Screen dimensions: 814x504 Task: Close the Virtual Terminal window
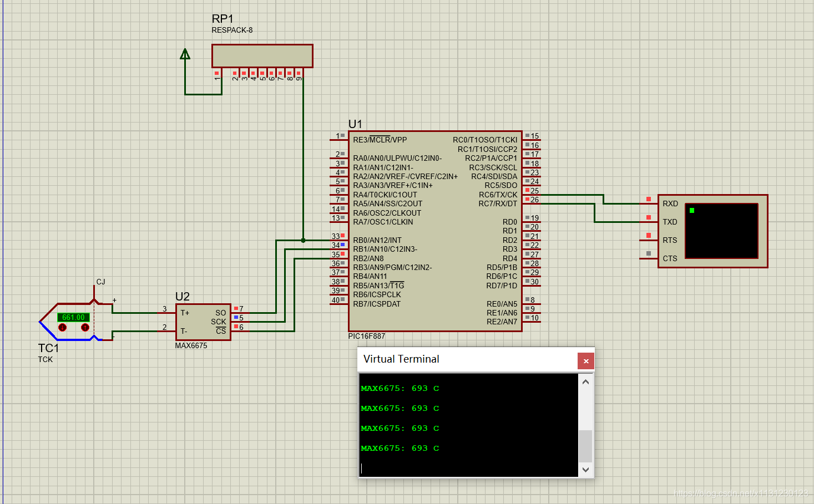(x=586, y=361)
